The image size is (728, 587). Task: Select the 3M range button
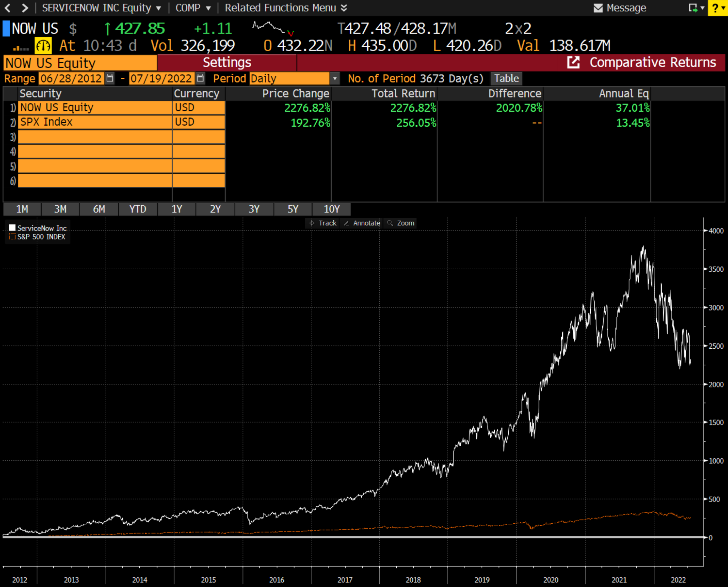(x=60, y=209)
